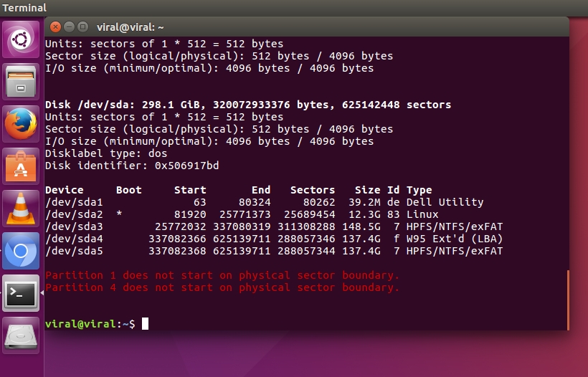Select the /dev/sda5 device text
Viewport: 588px width, 377px height.
tap(74, 251)
